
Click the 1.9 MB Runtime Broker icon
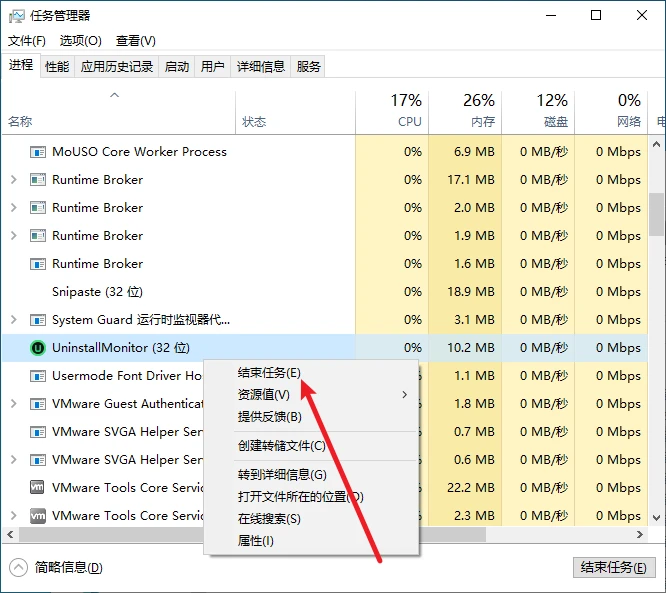point(38,236)
